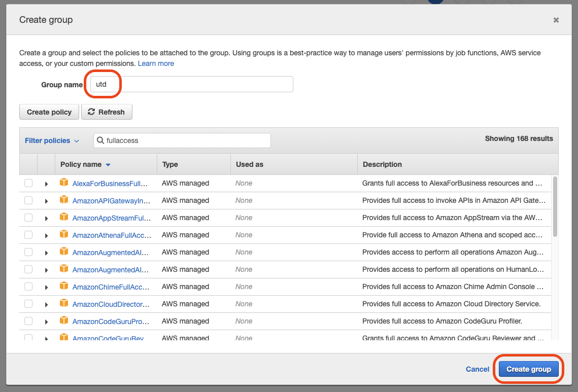
Task: Open the AmazonAthenaFullAcc policy link
Action: [x=112, y=235]
